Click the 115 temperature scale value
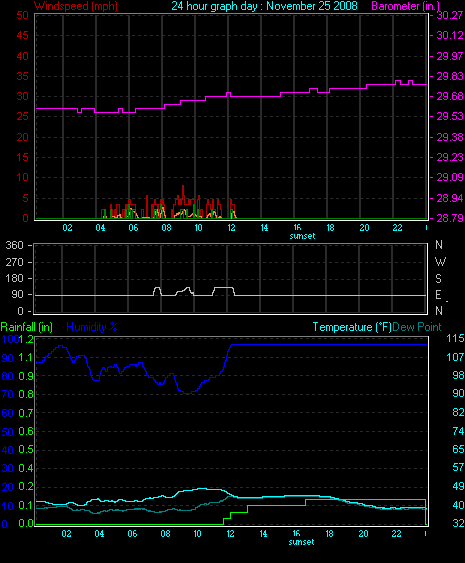 coord(455,338)
